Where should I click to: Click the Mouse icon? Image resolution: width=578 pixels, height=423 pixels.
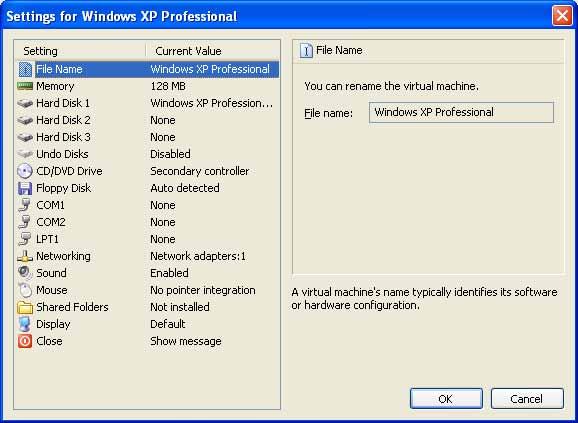(x=25, y=290)
